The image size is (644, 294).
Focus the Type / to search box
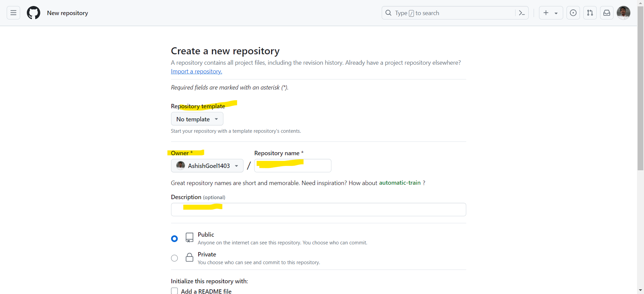449,13
